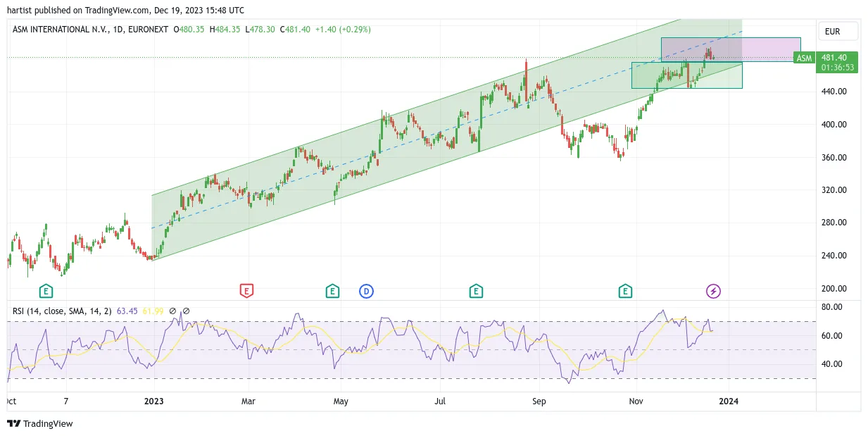Click the ASM INTERNATIONAL N.V. symbol title
This screenshot has width=868, height=436.
coord(61,30)
